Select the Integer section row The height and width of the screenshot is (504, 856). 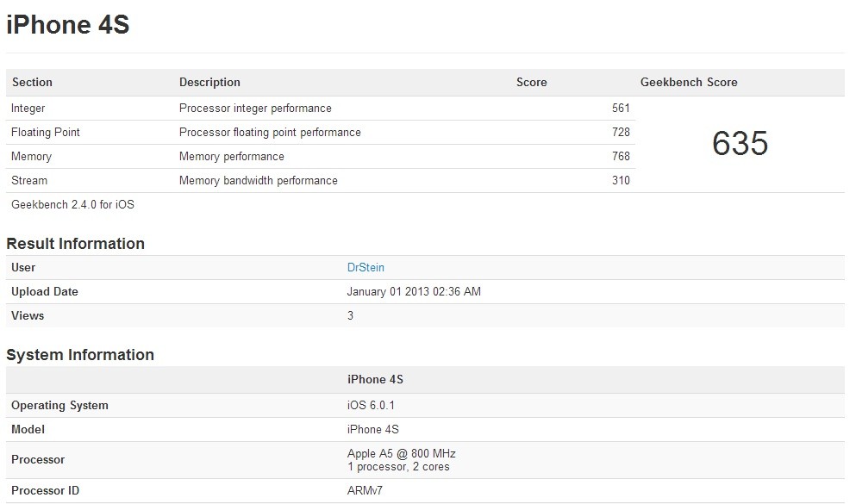[x=28, y=109]
